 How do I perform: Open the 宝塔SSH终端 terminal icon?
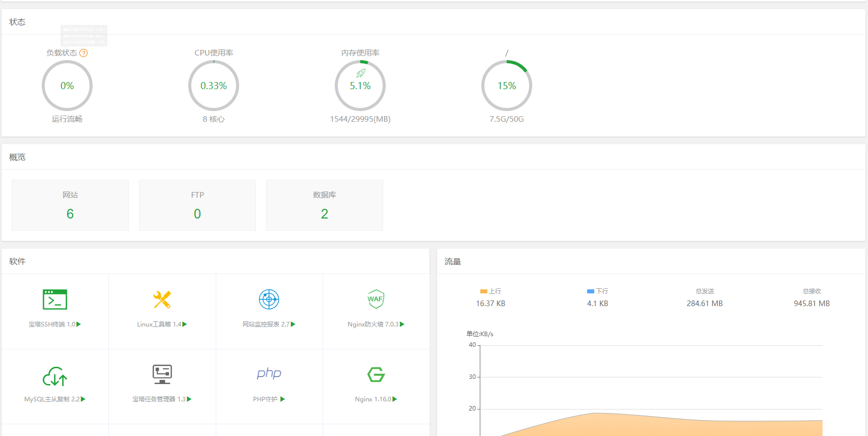click(x=55, y=299)
